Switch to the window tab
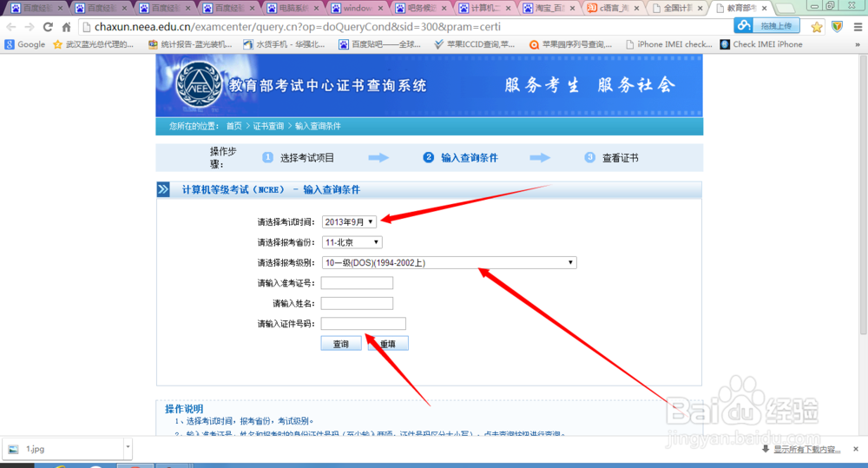Image resolution: width=868 pixels, height=468 pixels. [x=358, y=8]
